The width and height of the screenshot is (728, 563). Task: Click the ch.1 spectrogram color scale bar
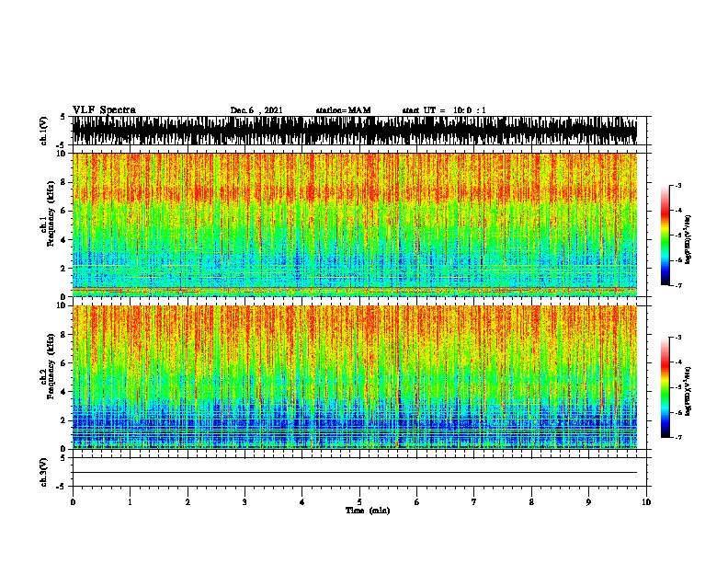pyautogui.click(x=665, y=236)
